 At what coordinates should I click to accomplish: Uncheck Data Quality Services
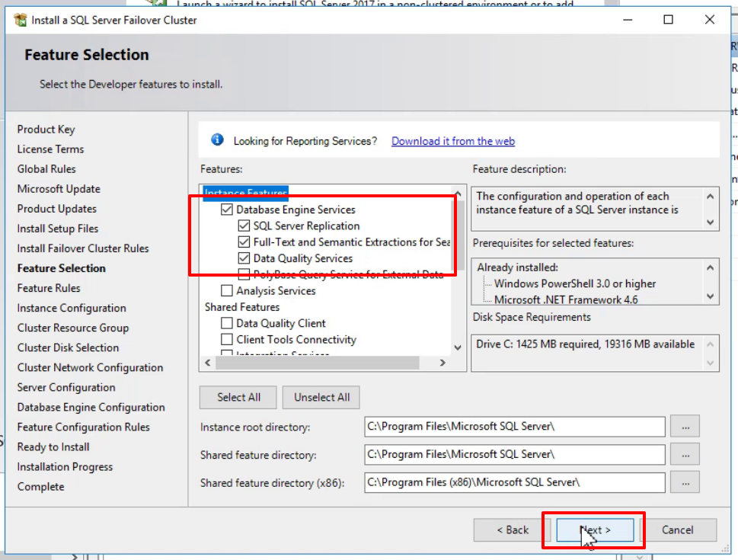click(244, 258)
